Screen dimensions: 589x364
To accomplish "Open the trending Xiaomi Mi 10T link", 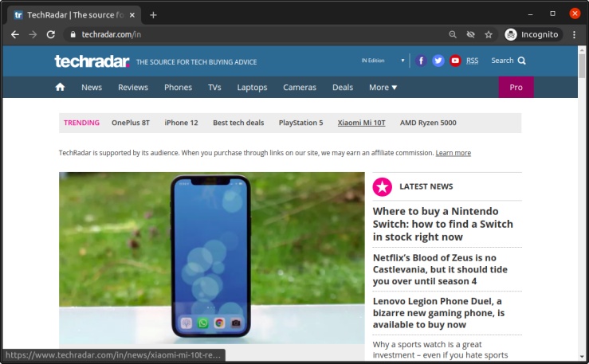I will point(361,123).
